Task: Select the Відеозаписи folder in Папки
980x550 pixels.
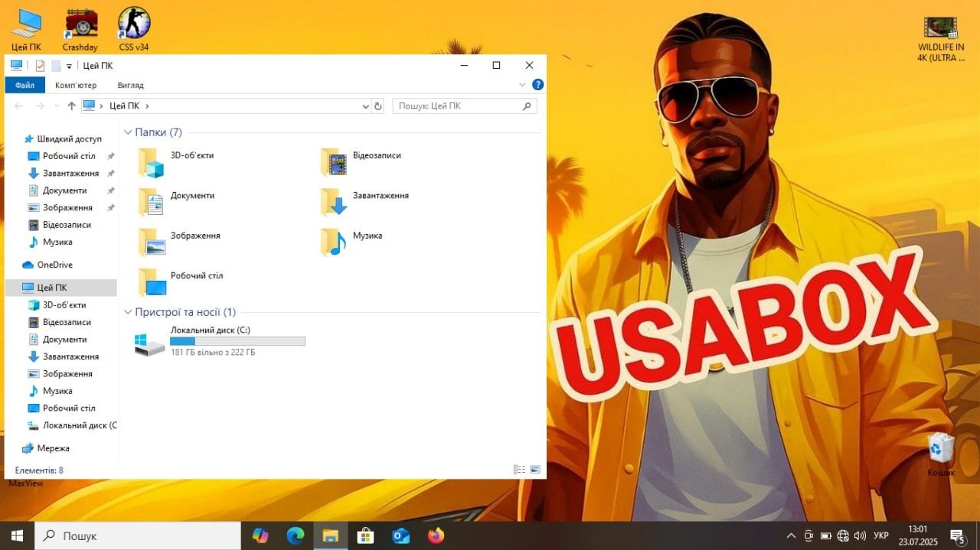Action: pos(361,162)
